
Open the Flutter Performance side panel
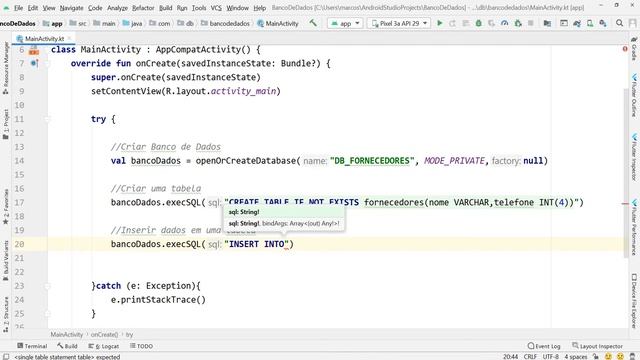pyautogui.click(x=634, y=227)
